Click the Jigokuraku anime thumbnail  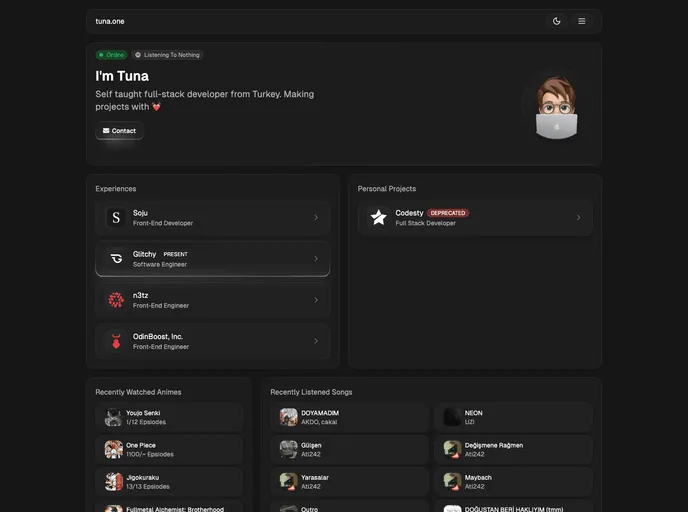tap(114, 482)
